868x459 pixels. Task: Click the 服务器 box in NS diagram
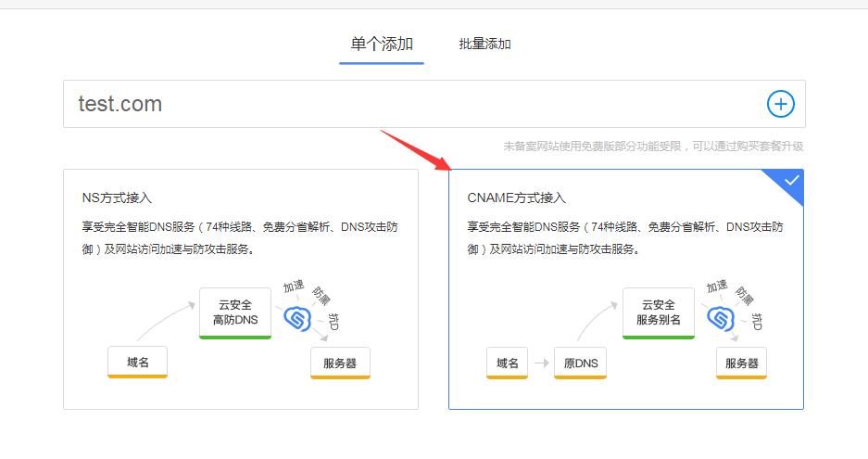point(340,363)
